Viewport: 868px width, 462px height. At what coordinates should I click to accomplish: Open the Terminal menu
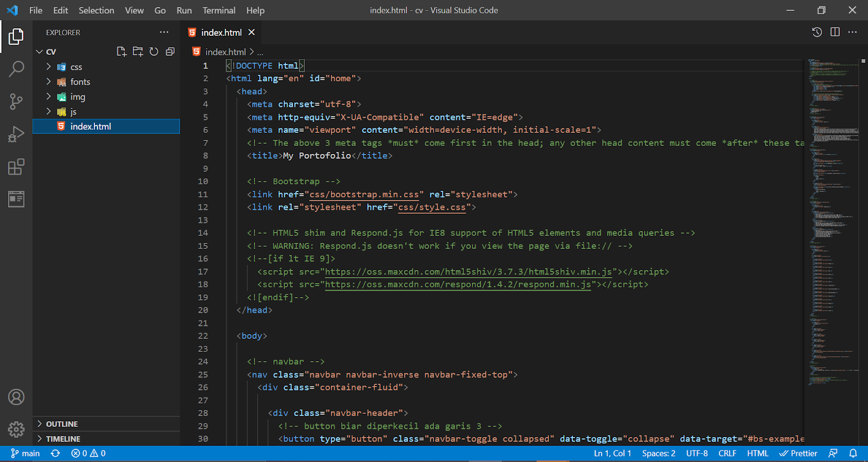tap(219, 10)
